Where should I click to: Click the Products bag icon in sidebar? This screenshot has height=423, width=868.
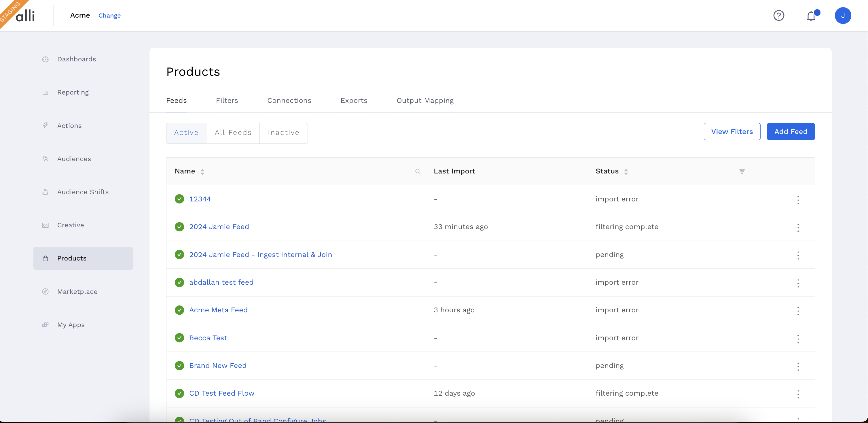point(46,258)
